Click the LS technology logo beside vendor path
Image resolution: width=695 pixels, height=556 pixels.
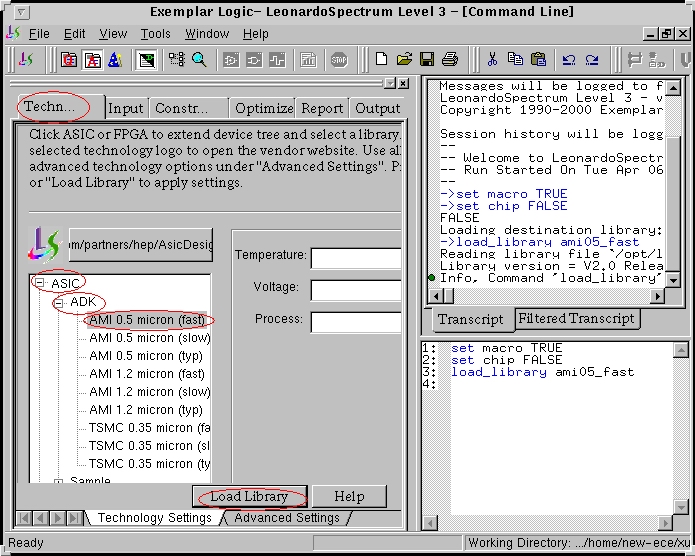pos(45,244)
